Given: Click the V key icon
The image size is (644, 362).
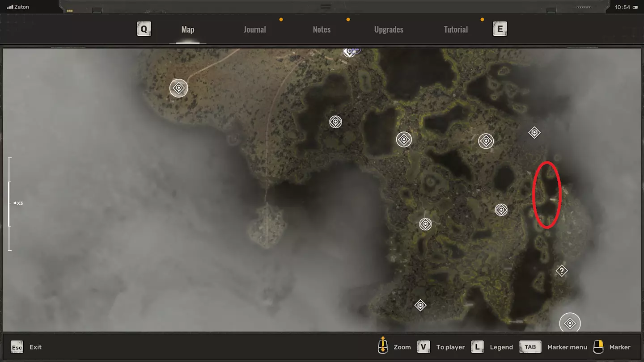Looking at the screenshot, I should (424, 347).
